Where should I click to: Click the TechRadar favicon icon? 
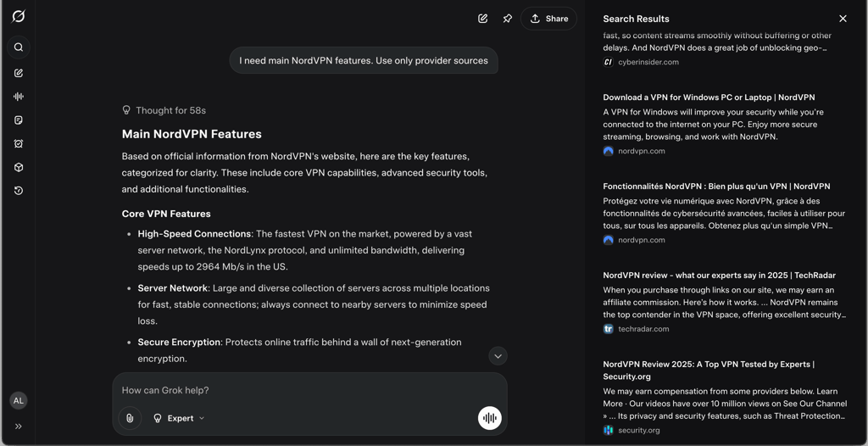pos(608,328)
